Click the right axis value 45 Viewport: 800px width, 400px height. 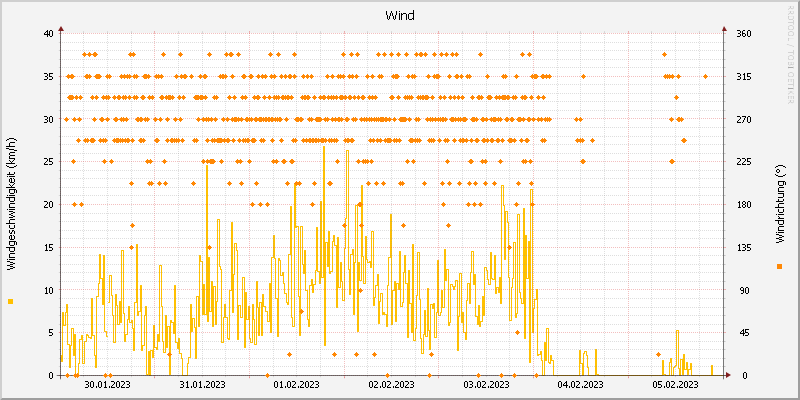(742, 333)
